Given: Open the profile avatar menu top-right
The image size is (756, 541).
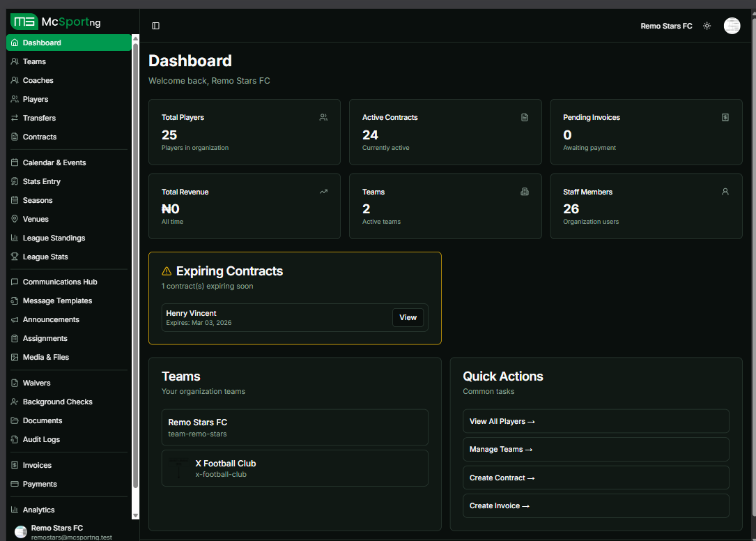Looking at the screenshot, I should coord(732,26).
